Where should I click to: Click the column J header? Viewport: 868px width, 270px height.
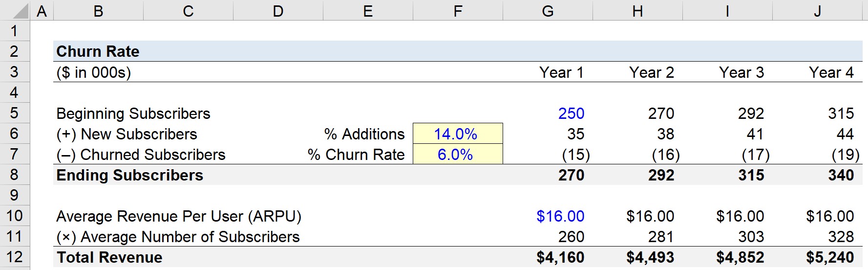coord(817,10)
